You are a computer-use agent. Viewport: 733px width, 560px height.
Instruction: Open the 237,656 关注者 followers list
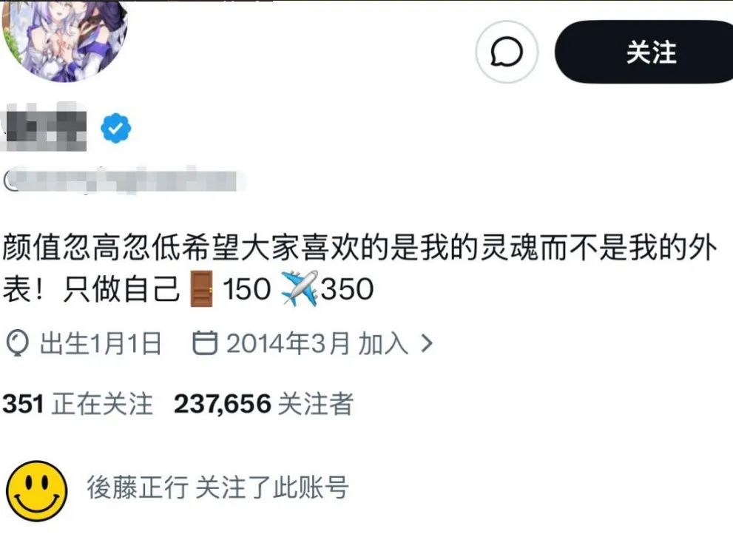[263, 404]
